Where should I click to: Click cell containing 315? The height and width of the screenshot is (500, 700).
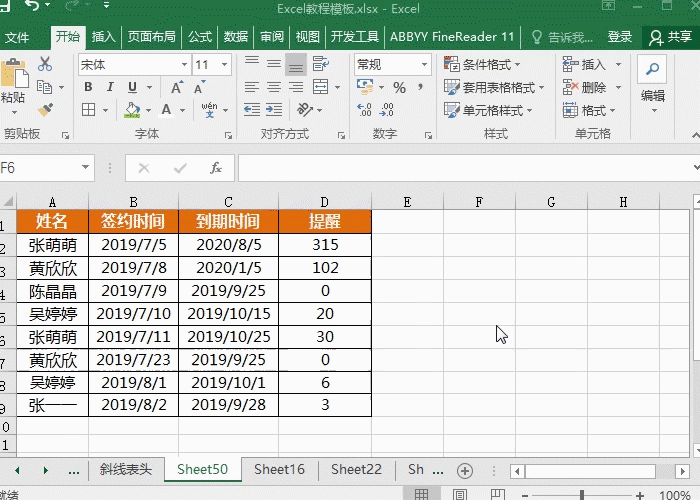click(x=325, y=245)
